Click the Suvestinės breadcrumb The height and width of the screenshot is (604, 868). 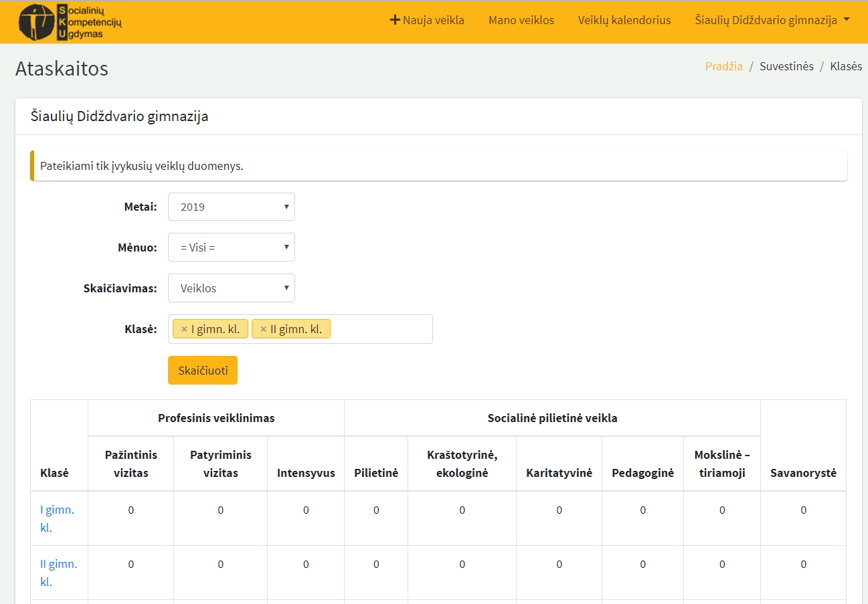tap(786, 66)
